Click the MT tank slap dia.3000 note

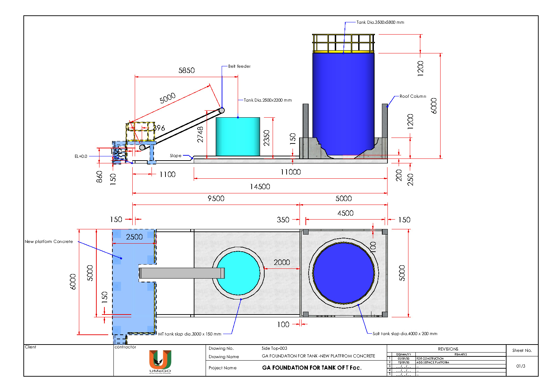[190, 334]
